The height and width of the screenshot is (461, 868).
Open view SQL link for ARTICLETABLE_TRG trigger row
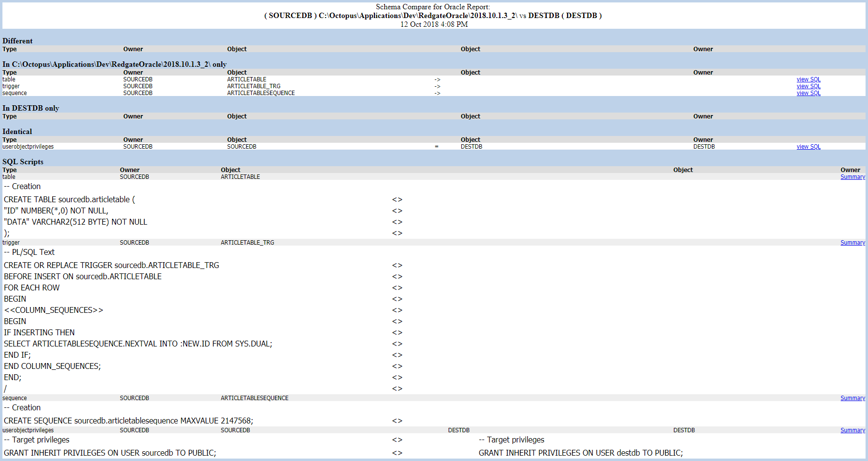pyautogui.click(x=808, y=86)
